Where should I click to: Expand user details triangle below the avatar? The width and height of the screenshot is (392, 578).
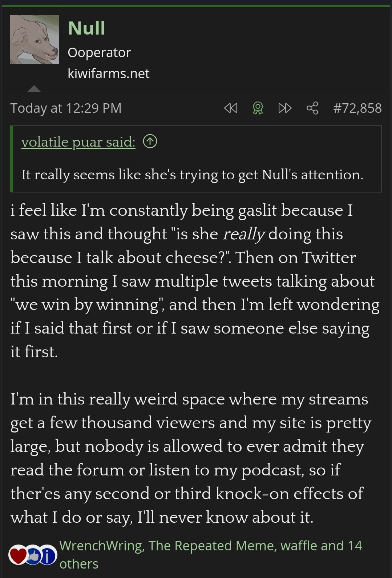pos(34,89)
